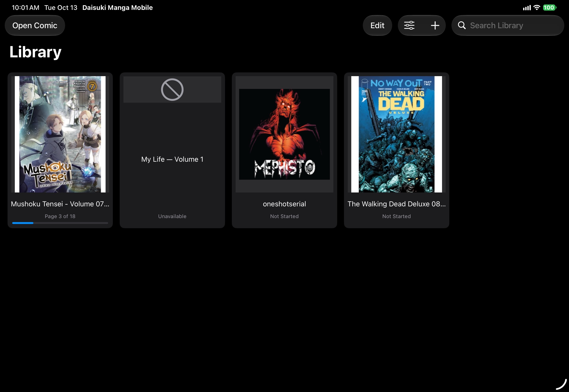Tap the Open Comic button
569x392 pixels.
pyautogui.click(x=35, y=25)
